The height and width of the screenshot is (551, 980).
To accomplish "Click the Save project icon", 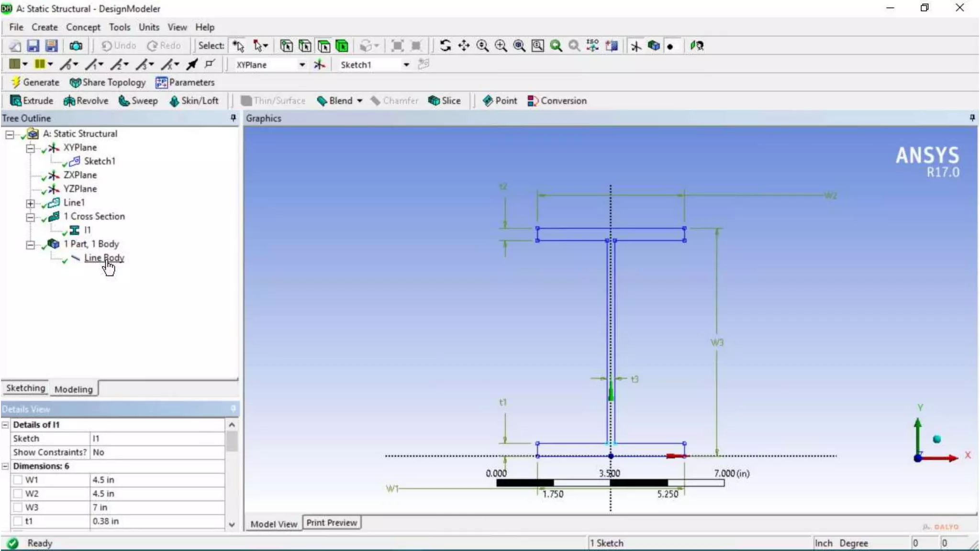I will point(33,46).
